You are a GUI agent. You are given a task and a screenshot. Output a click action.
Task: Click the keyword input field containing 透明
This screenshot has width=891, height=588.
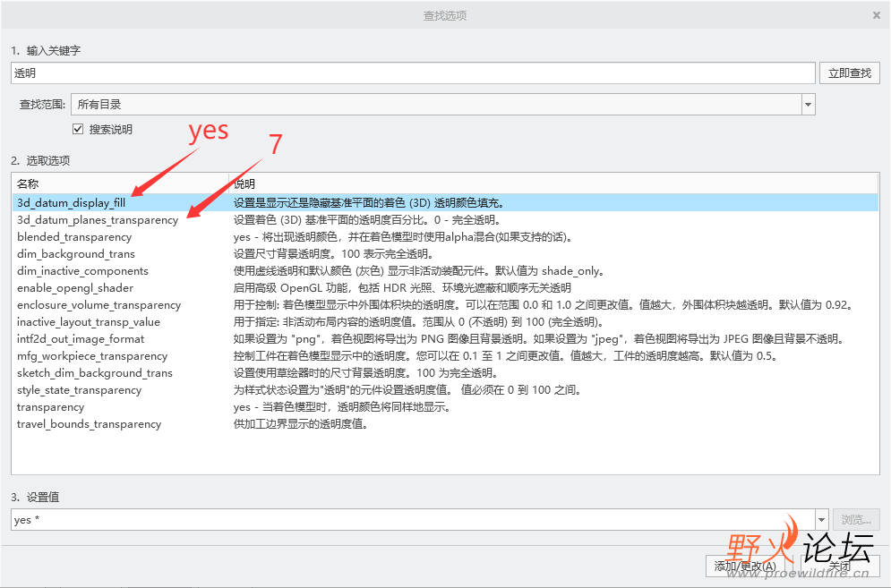pyautogui.click(x=413, y=73)
